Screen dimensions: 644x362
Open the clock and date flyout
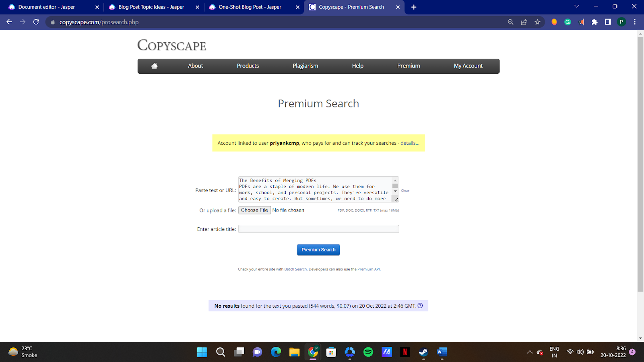click(x=613, y=352)
